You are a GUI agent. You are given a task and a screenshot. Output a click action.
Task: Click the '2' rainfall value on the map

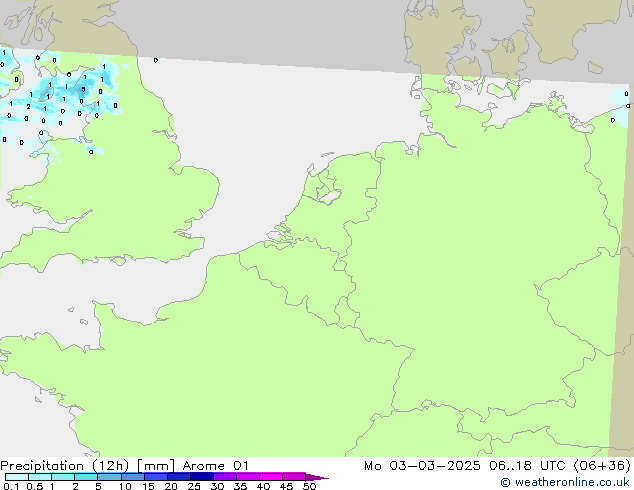pos(28,107)
